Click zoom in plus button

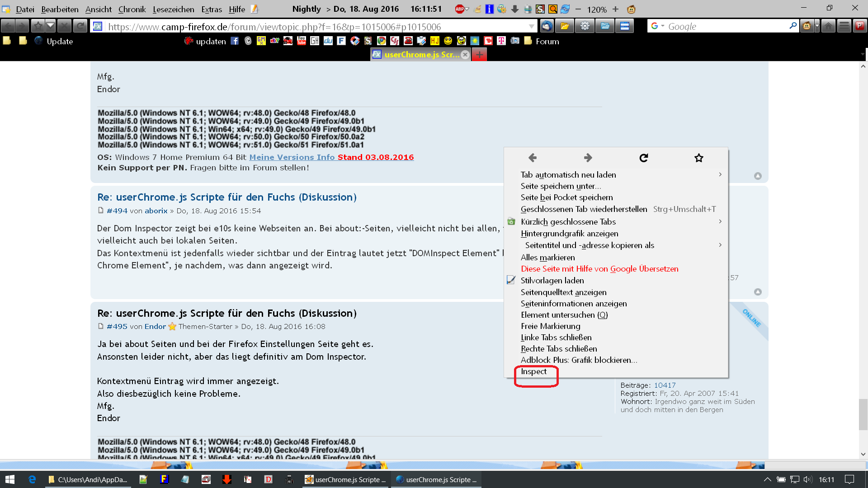(615, 9)
